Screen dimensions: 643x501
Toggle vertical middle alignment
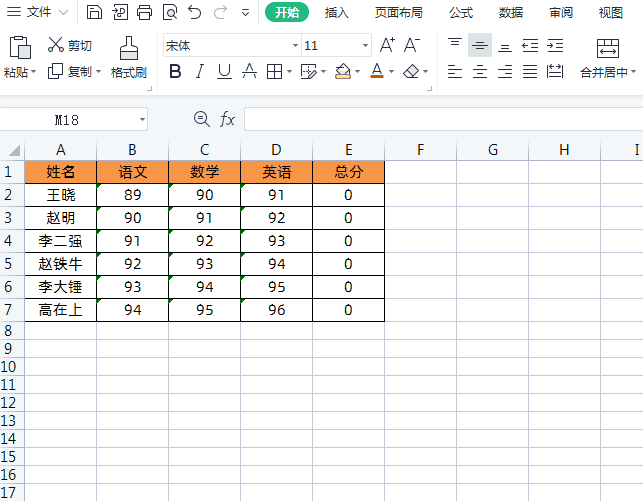click(x=480, y=45)
